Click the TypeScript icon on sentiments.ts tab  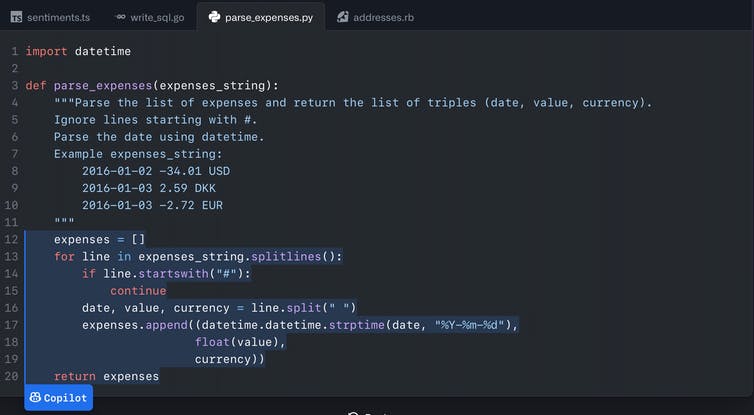coord(17,17)
